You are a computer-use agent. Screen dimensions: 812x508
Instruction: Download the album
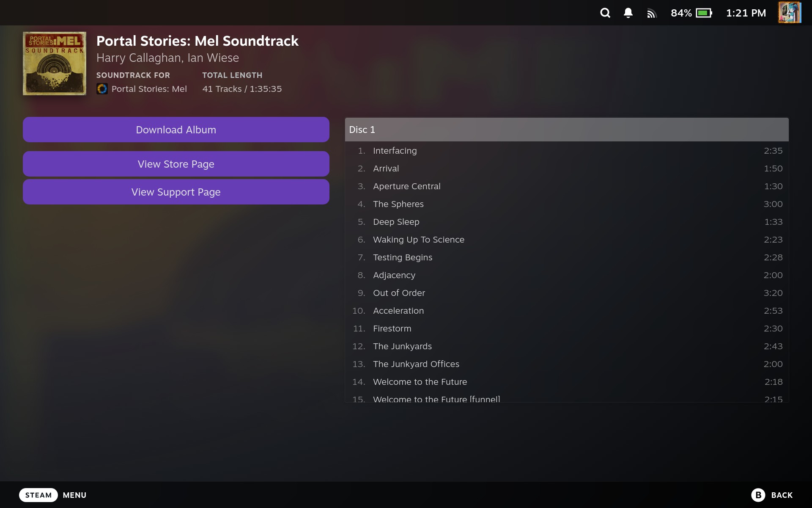point(176,130)
